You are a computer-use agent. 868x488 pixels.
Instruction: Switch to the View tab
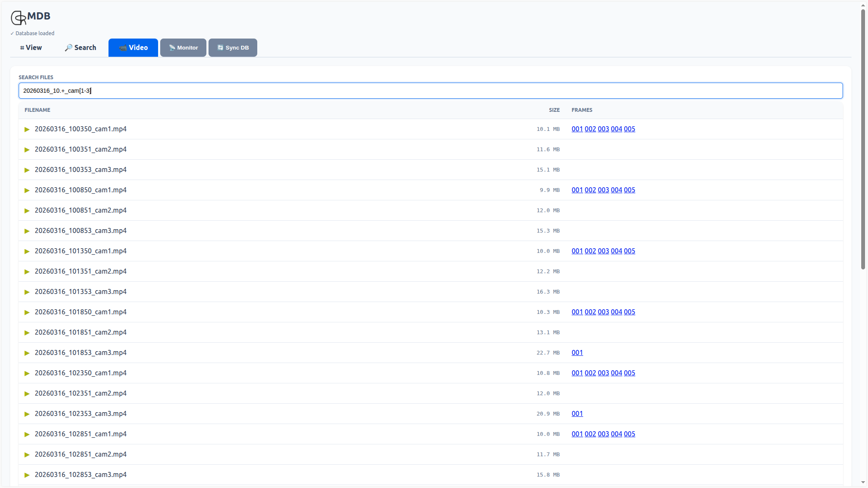click(31, 47)
